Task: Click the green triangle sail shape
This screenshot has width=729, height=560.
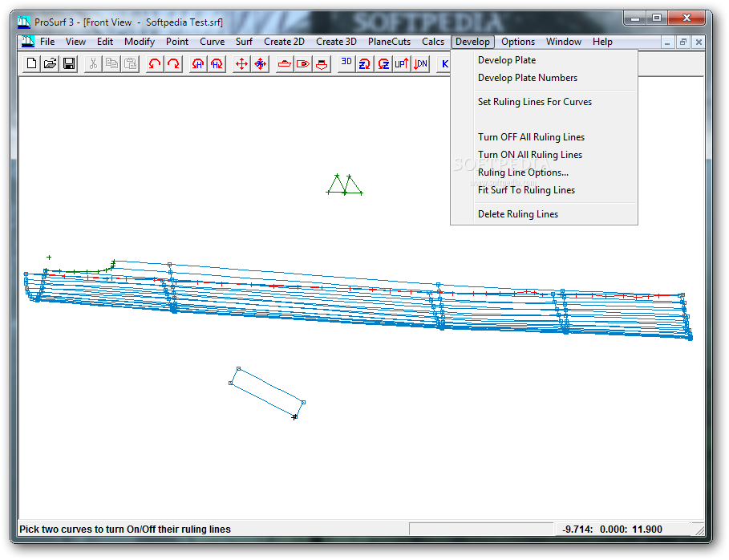Action: [345, 185]
